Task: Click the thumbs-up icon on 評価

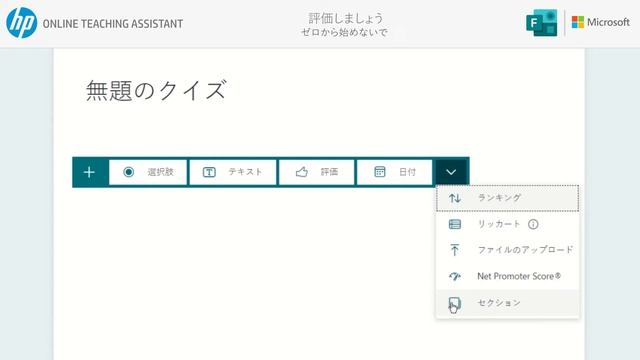Action: point(302,172)
